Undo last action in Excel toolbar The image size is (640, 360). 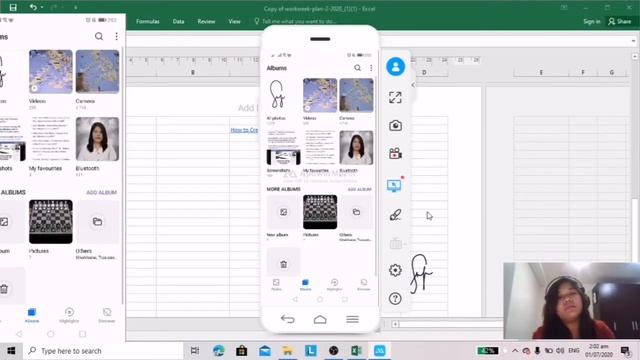[x=33, y=7]
